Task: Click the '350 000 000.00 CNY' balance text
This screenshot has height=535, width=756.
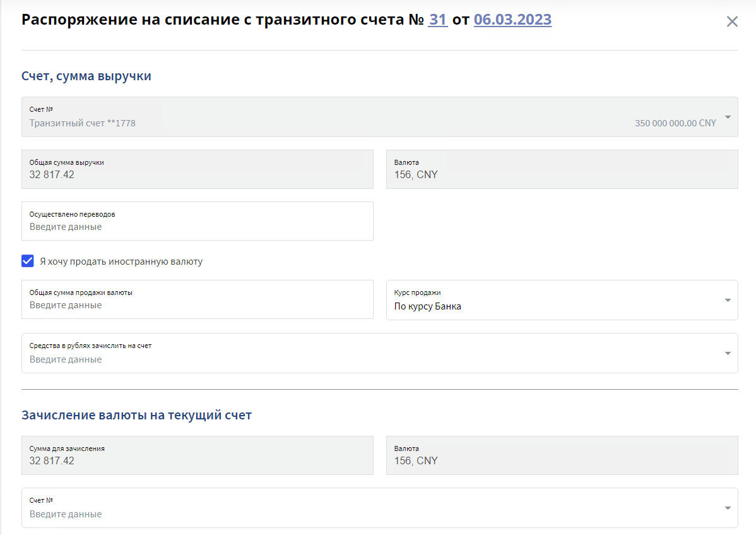Action: pyautogui.click(x=675, y=123)
